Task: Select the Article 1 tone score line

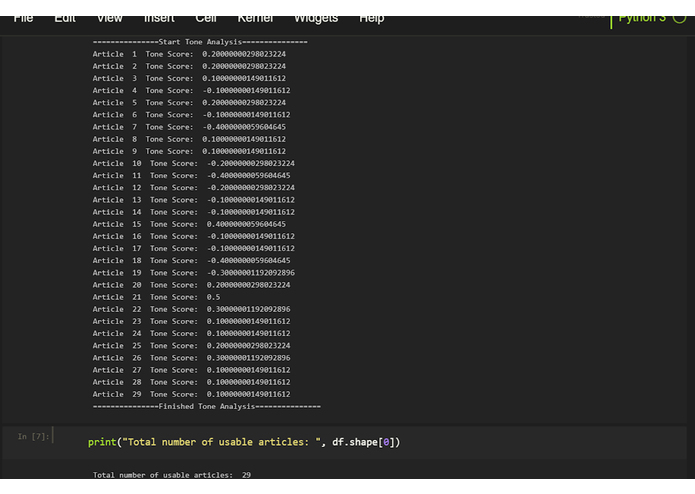Action: pos(189,54)
